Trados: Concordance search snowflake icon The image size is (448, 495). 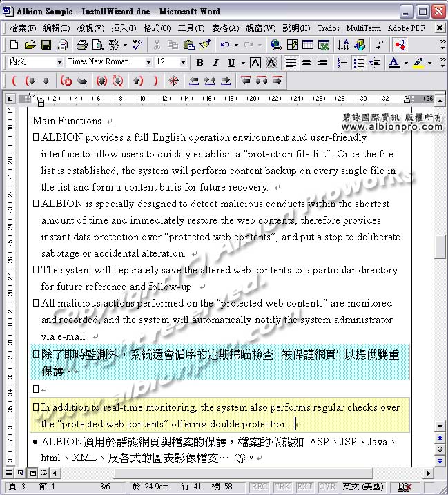click(173, 81)
